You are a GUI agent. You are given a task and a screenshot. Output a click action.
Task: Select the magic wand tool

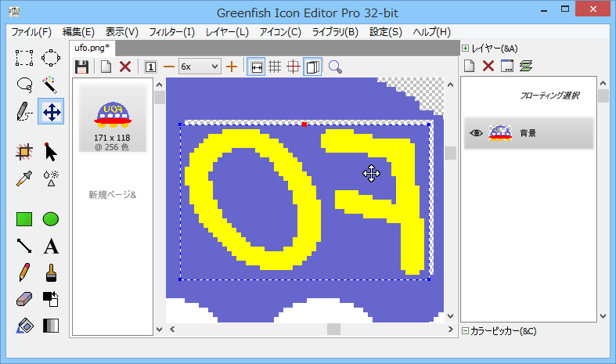coord(51,85)
